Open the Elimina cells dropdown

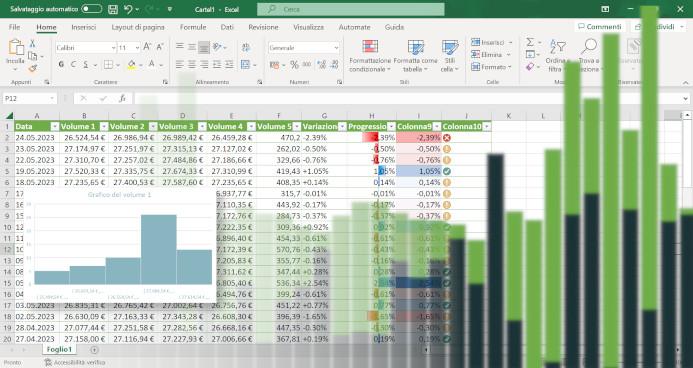click(x=491, y=55)
